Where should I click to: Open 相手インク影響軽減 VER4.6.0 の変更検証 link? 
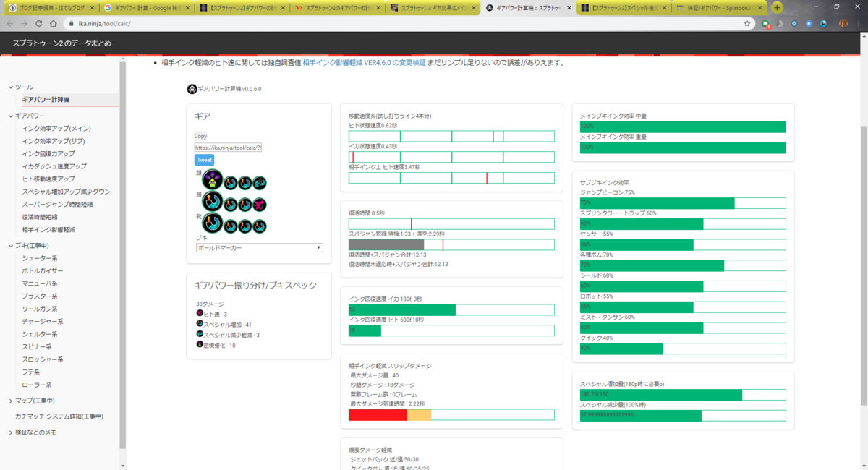[x=364, y=63]
